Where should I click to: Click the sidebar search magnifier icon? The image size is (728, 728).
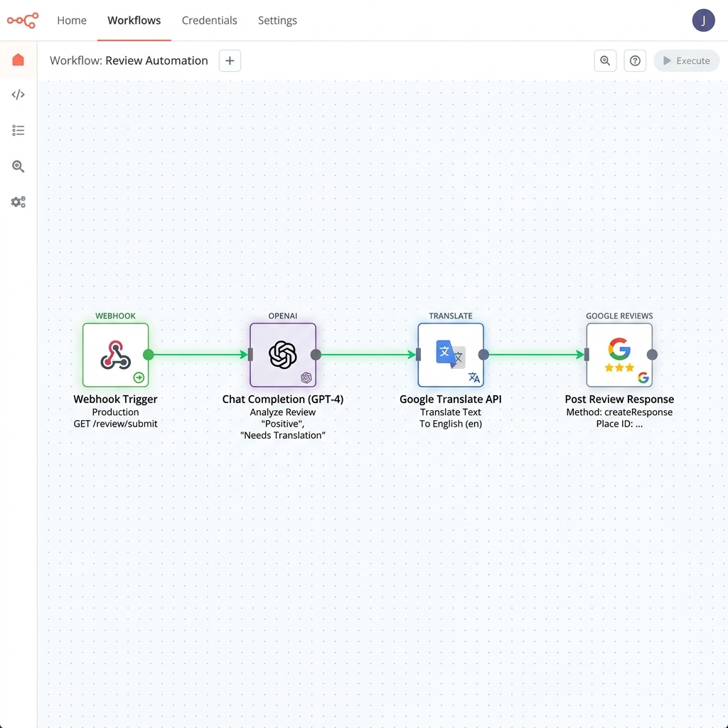click(18, 166)
